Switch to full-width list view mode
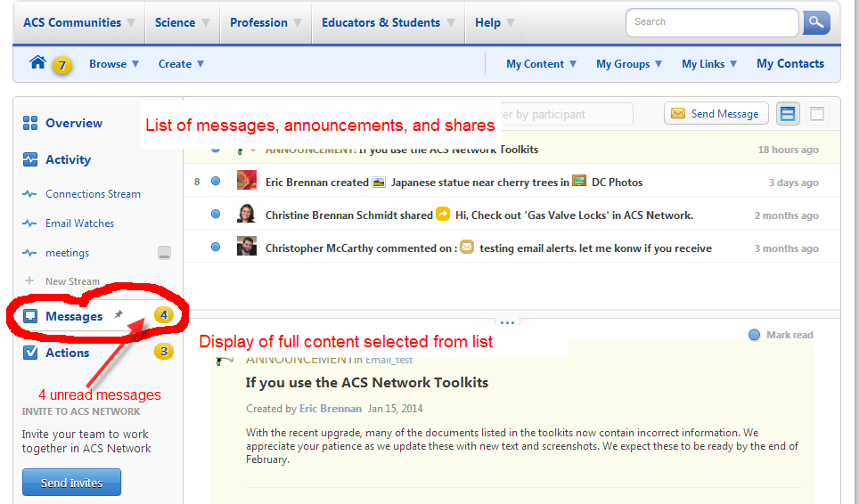The width and height of the screenshot is (859, 504). click(817, 113)
